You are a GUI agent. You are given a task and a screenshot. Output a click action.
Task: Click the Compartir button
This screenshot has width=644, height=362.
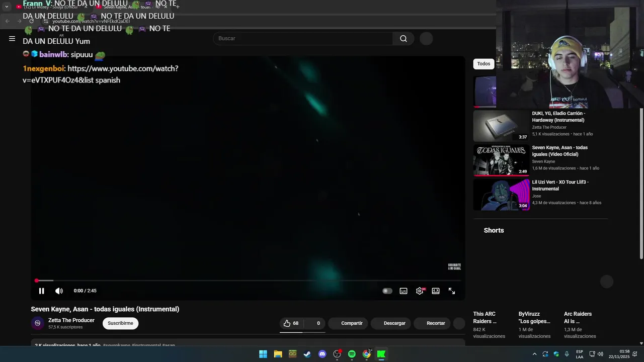(349, 323)
